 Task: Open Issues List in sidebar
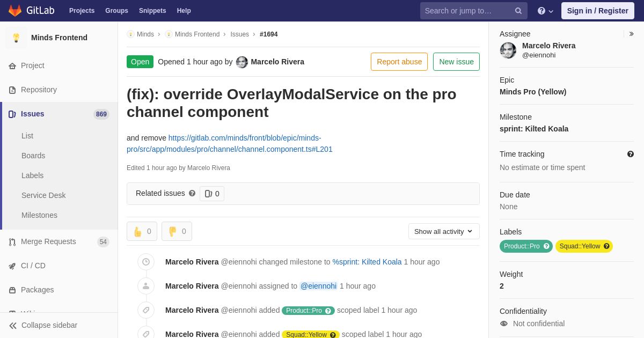tap(27, 136)
